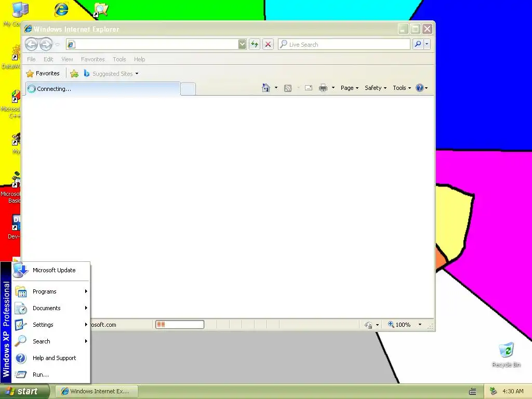This screenshot has height=399, width=532.
Task: Click the Print icon in command bar
Action: (x=323, y=88)
